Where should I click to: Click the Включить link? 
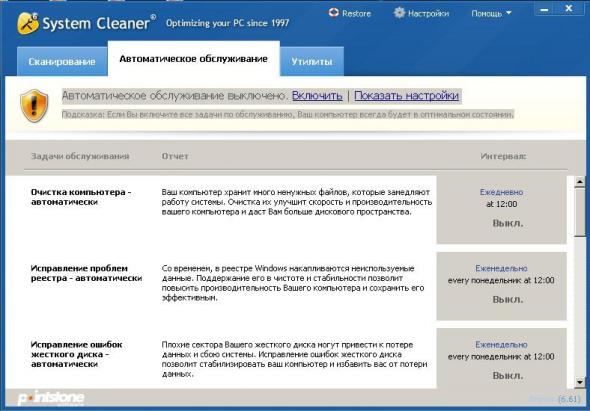tap(317, 96)
